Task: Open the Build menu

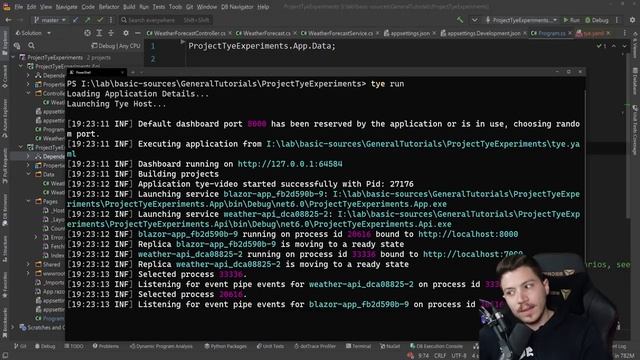Action: tap(129, 7)
